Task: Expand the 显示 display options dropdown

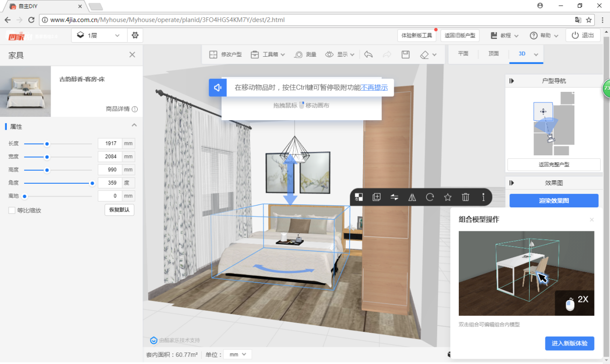Action: pos(340,54)
